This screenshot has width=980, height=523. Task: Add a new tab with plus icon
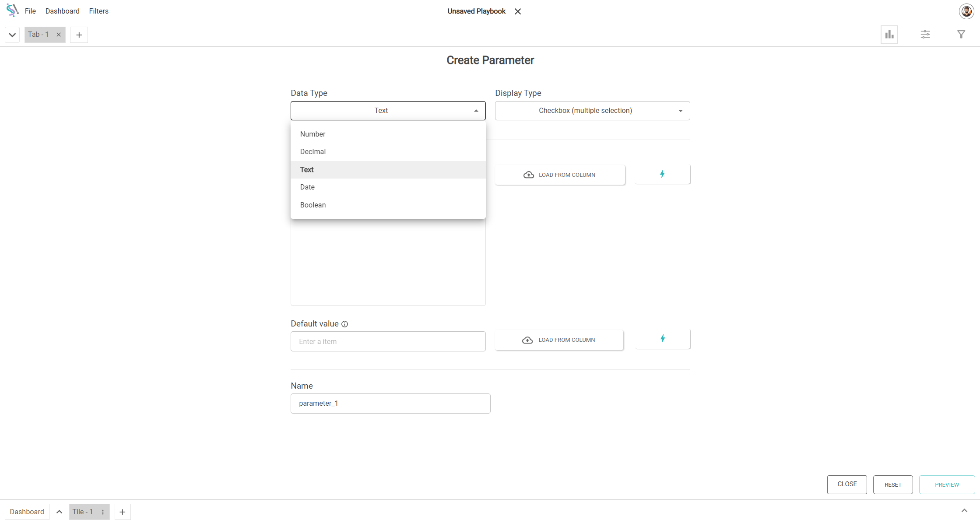(x=79, y=35)
